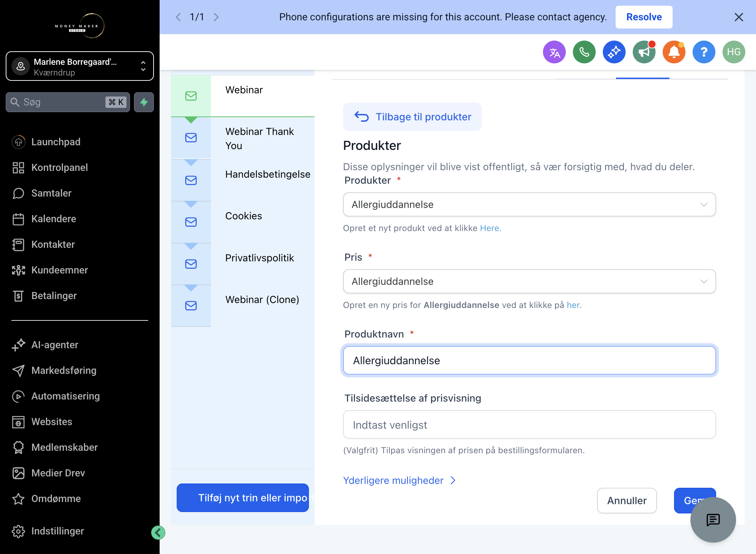Click the Here link to create product
Screen dimensions: 756x554
(490, 228)
